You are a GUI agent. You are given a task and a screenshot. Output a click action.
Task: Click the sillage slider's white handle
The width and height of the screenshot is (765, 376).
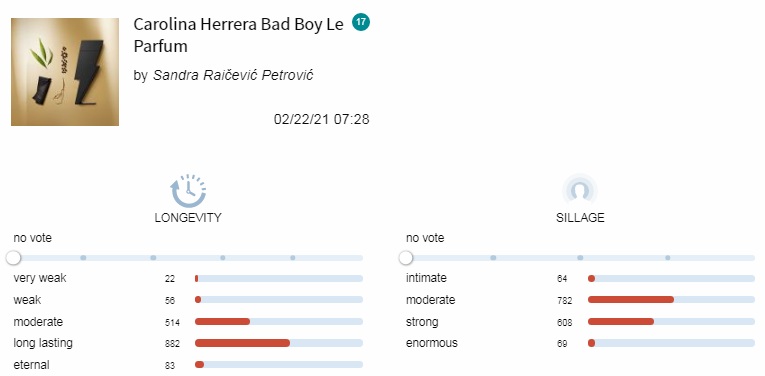point(405,257)
